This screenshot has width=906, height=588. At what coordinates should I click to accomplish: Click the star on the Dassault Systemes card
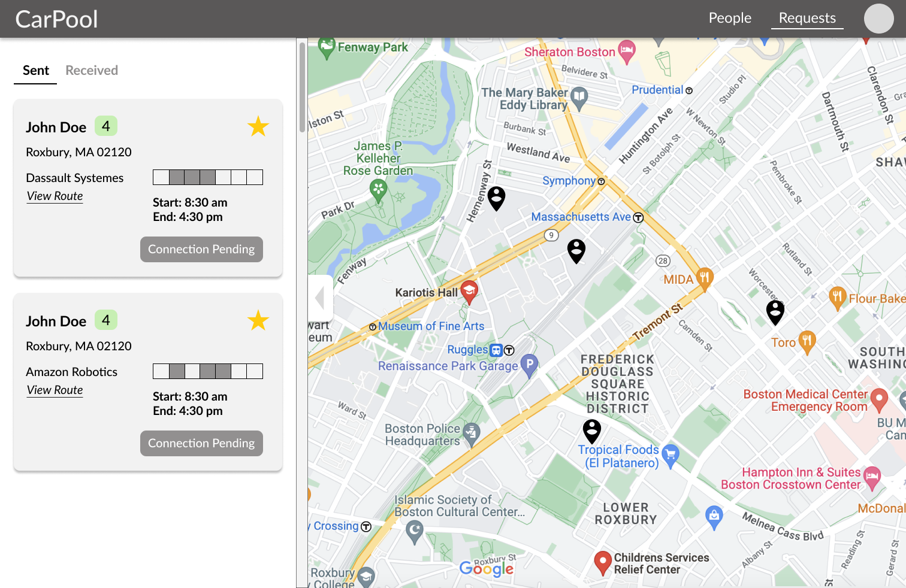(x=258, y=126)
